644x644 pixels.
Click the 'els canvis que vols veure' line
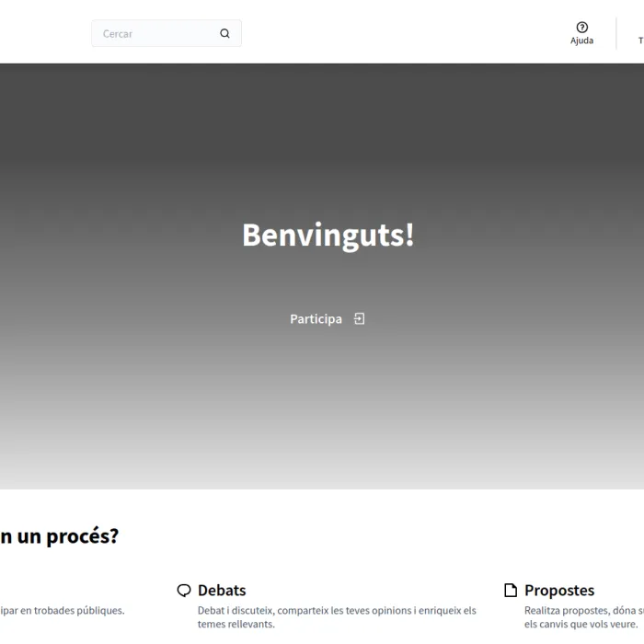581,624
